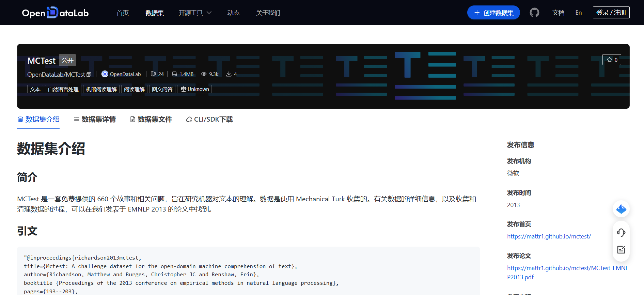This screenshot has height=295, width=644.
Task: Click the storage size icon 1.4MB
Action: click(x=174, y=74)
